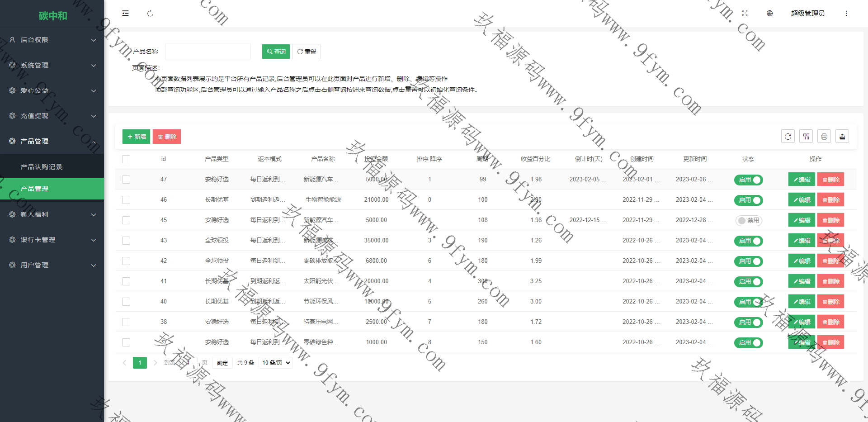The image size is (868, 422).
Task: Click the page refresh icon in header
Action: (x=150, y=14)
